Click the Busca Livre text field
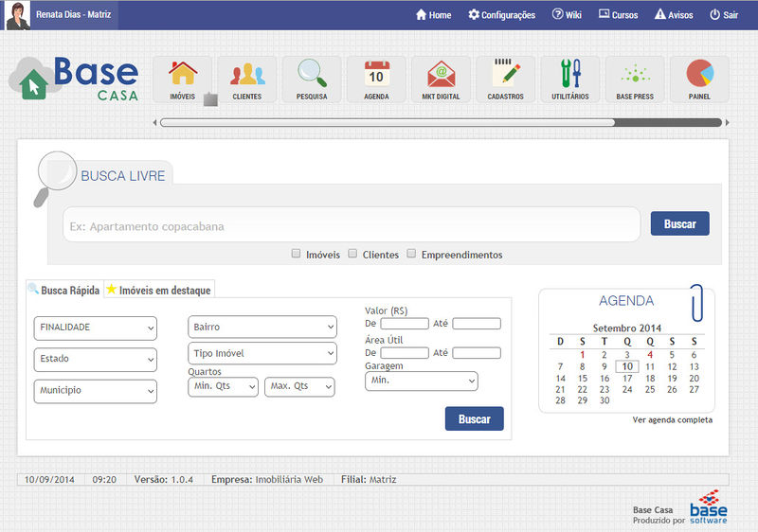This screenshot has width=758, height=532. click(352, 225)
